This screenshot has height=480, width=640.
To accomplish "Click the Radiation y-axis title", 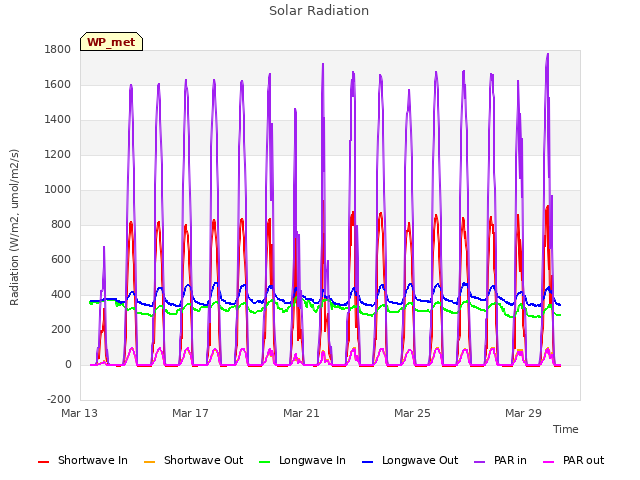I will [14, 227].
